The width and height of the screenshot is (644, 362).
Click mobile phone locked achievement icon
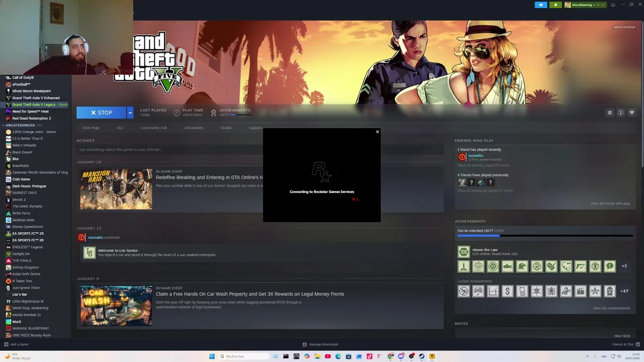coord(522,291)
